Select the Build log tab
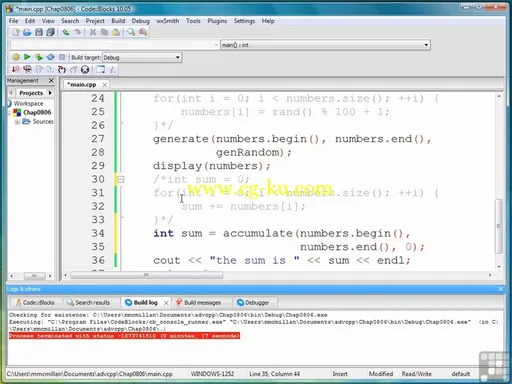 tap(141, 303)
